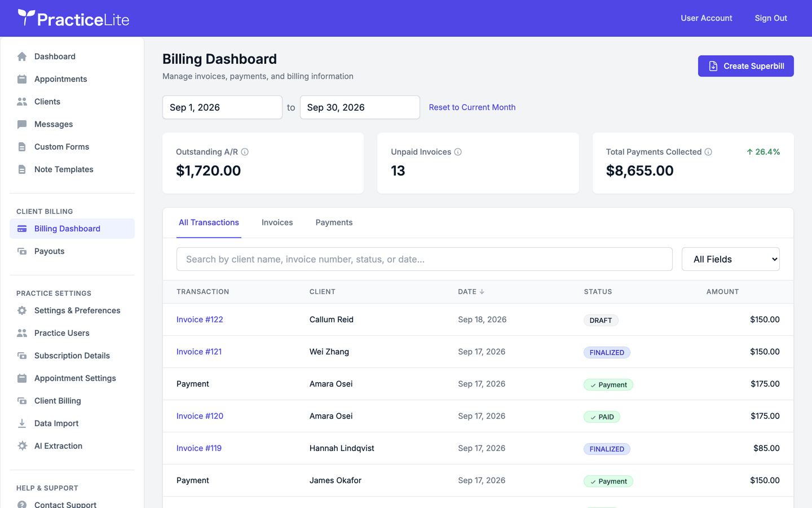The height and width of the screenshot is (508, 812).
Task: Open the All Fields search filter dropdown
Action: pos(731,259)
